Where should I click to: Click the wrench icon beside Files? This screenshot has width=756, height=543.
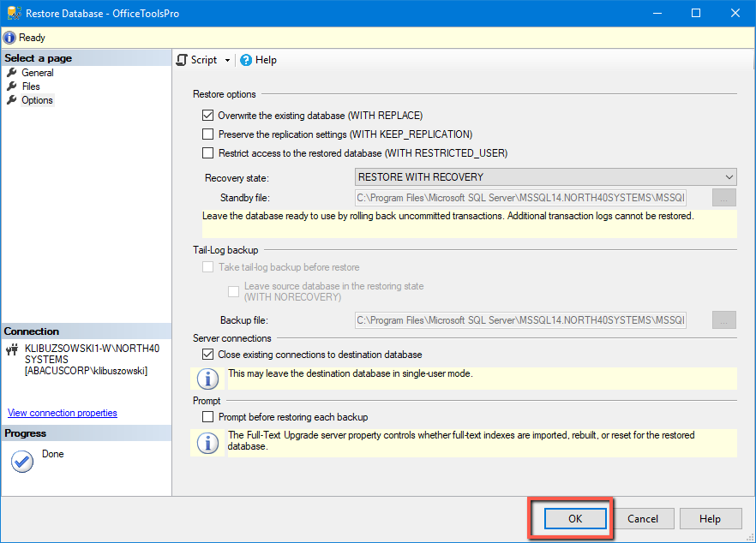tap(12, 87)
